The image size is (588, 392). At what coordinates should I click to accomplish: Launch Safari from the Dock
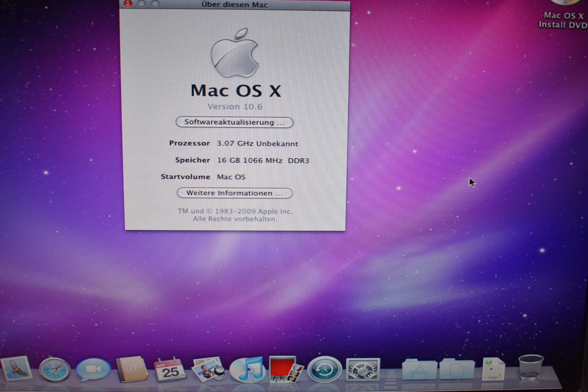coord(55,369)
